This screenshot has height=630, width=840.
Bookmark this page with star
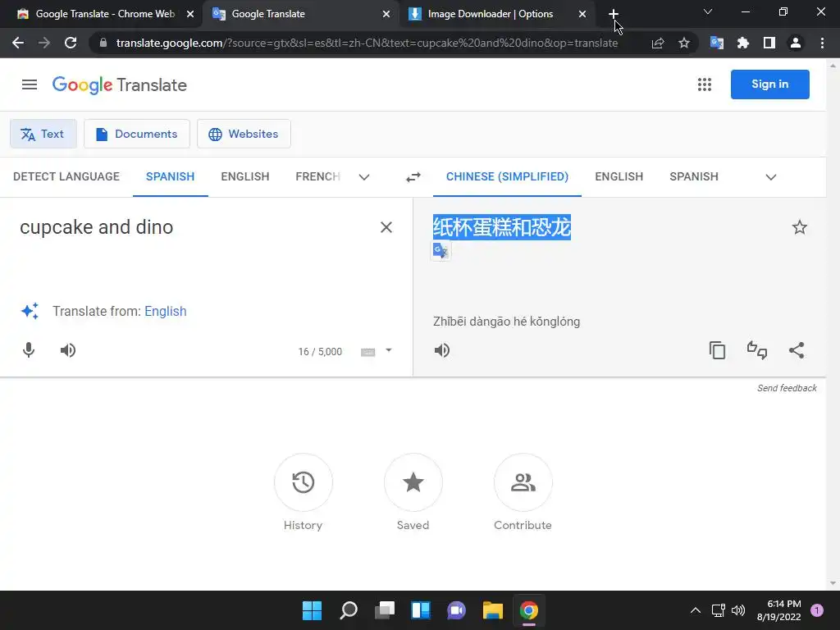pos(684,43)
